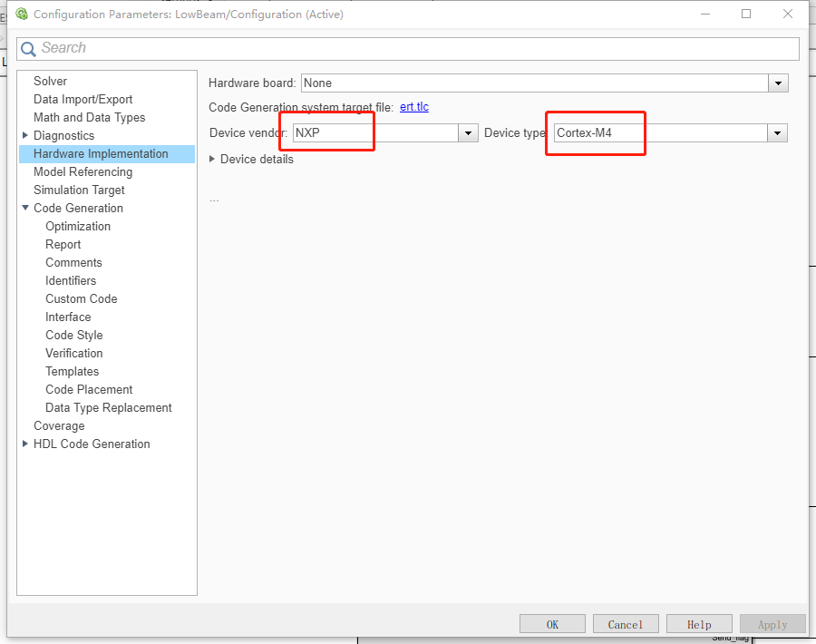816x644 pixels.
Task: Open the Code Placement subpane
Action: (89, 389)
